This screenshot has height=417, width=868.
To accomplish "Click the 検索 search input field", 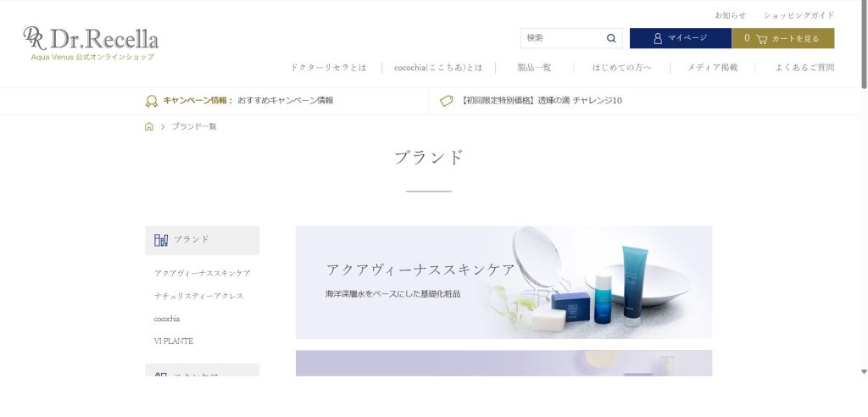I will [x=561, y=38].
